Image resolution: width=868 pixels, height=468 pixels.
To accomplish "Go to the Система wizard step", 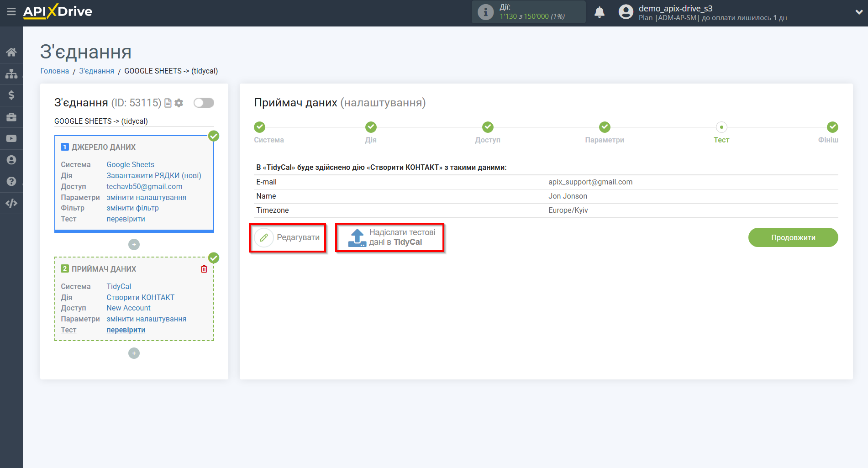I will click(x=259, y=127).
